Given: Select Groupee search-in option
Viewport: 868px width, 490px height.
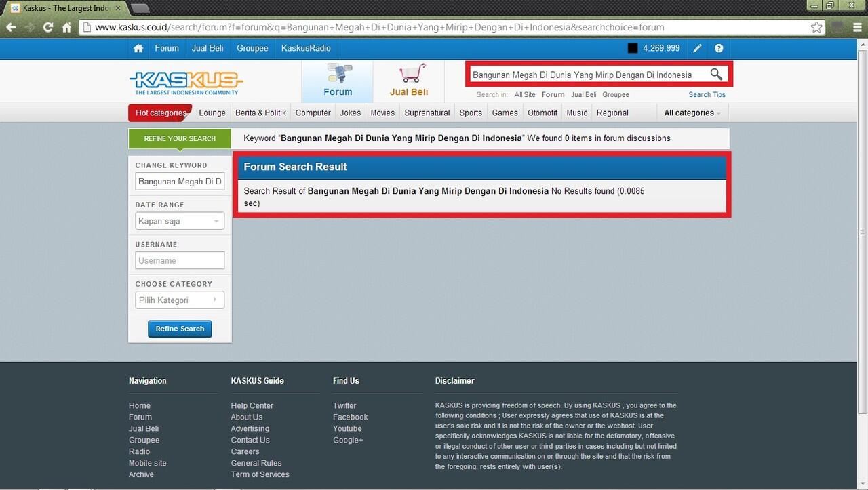Looking at the screenshot, I should (616, 95).
